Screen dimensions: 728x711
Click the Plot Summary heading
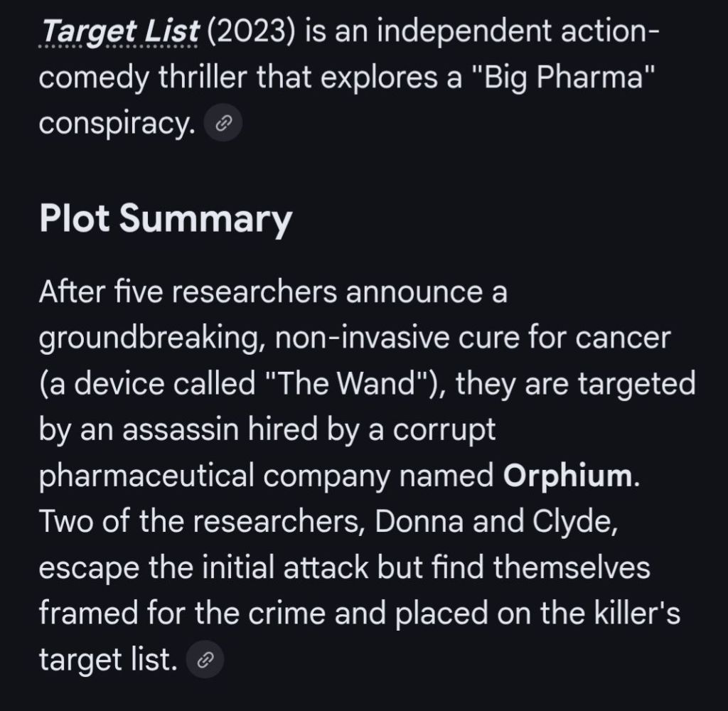click(165, 218)
